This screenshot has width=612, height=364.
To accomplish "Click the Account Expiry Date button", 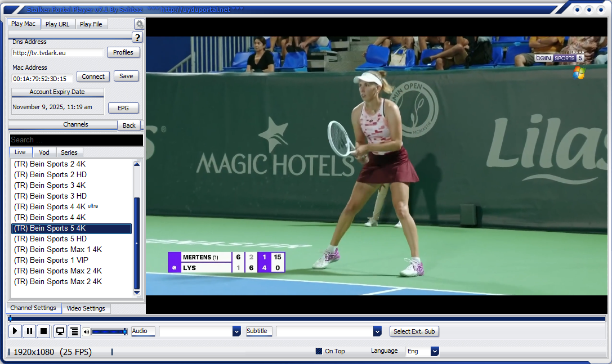I will tap(57, 92).
